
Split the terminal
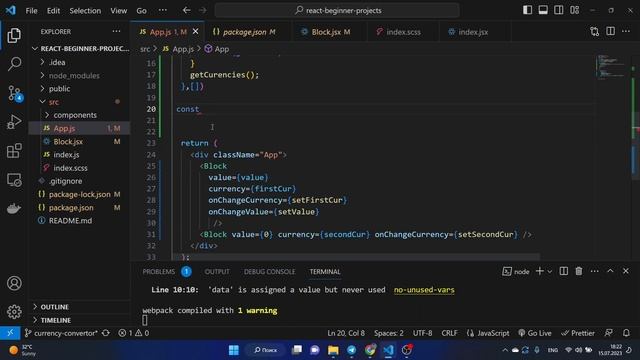point(564,271)
